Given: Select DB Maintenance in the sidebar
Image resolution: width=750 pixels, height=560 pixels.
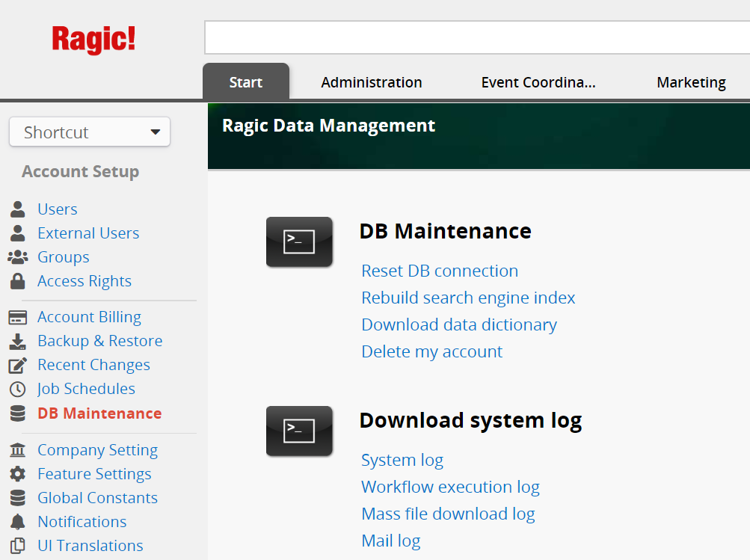Looking at the screenshot, I should 99,413.
